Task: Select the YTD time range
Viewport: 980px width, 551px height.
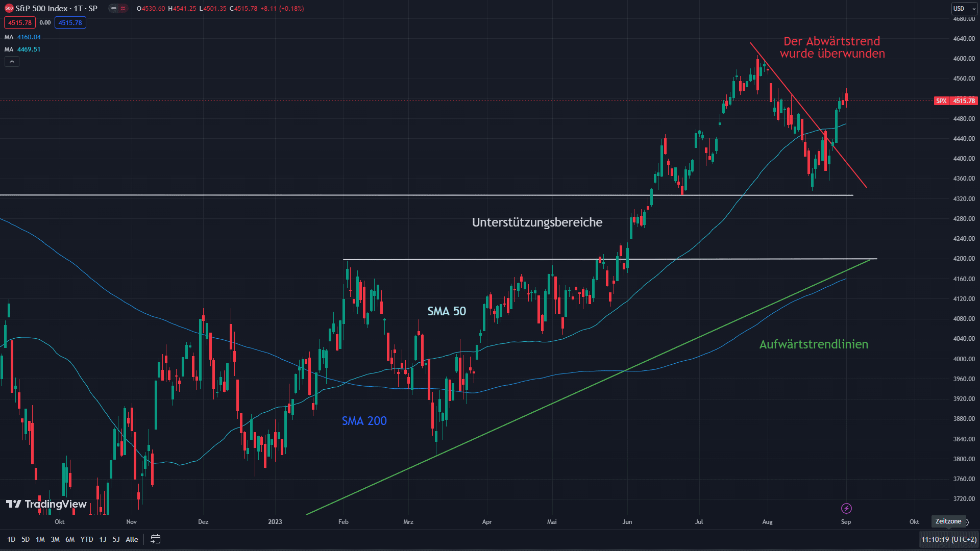Action: (x=87, y=539)
